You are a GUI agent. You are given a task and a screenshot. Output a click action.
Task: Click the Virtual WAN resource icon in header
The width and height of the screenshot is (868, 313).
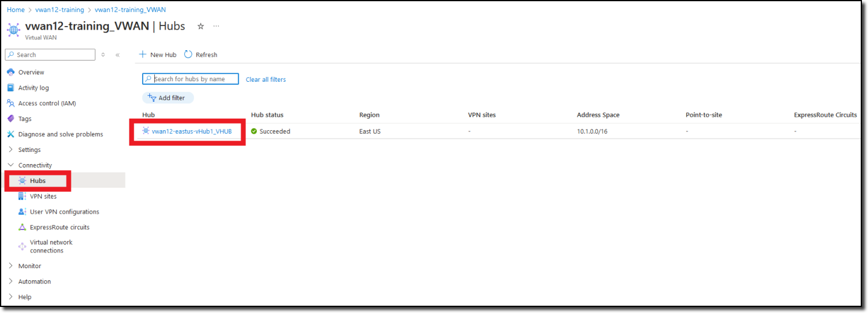coord(13,29)
